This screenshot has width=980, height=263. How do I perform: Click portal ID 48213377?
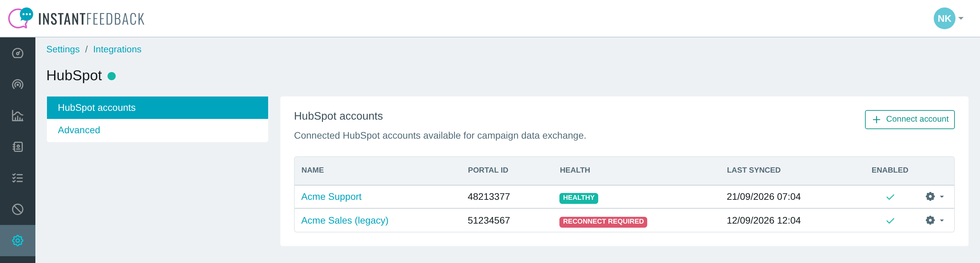[489, 196]
